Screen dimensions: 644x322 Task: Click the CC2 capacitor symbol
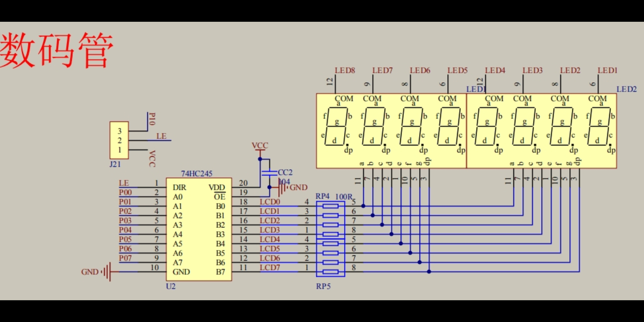[x=269, y=173]
